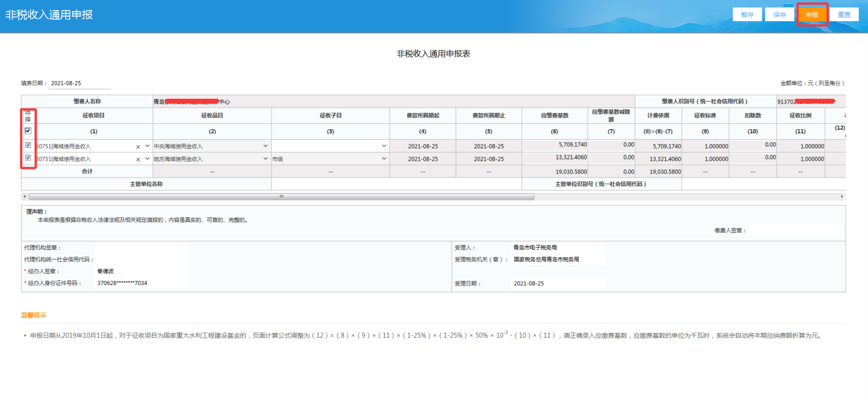Clear the first row 征收项目 selection (× icon)

tap(138, 146)
